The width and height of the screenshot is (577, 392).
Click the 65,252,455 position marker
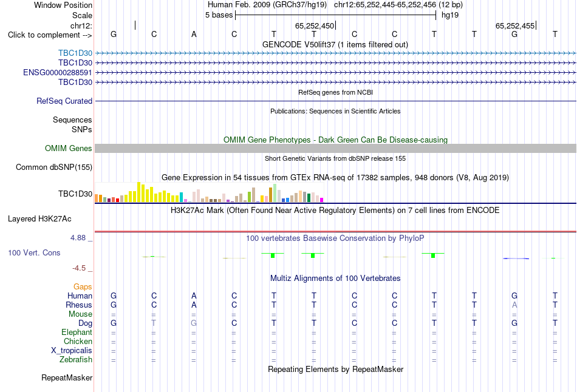[x=515, y=25]
